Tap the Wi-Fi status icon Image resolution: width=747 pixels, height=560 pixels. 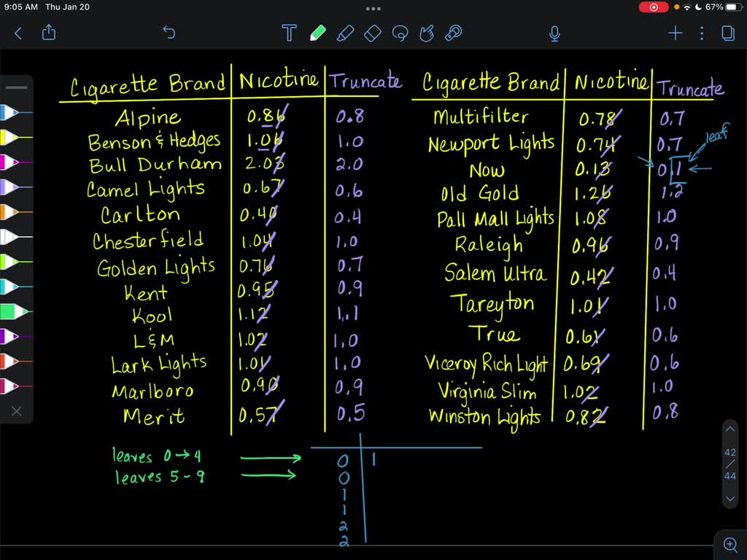click(686, 7)
